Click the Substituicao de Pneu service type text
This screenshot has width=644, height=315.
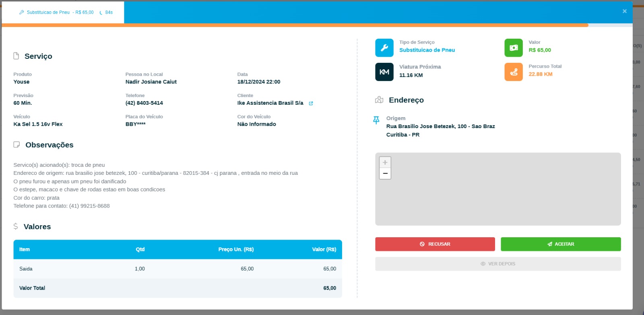tap(427, 50)
